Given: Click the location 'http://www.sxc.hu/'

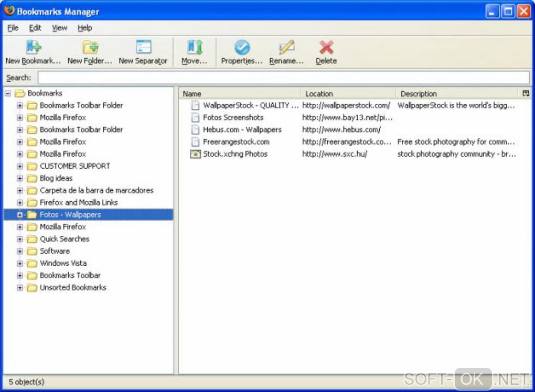Looking at the screenshot, I should 335,154.
